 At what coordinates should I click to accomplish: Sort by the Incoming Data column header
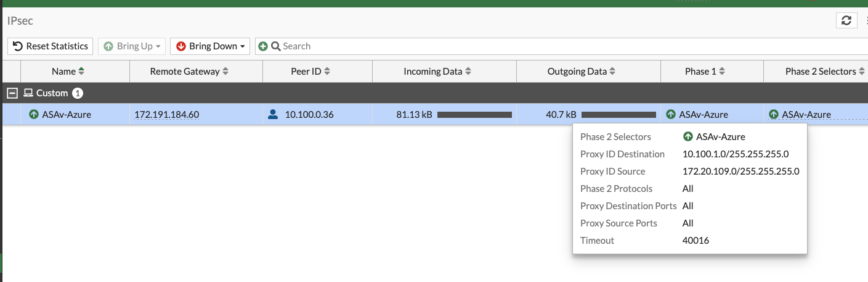point(437,72)
